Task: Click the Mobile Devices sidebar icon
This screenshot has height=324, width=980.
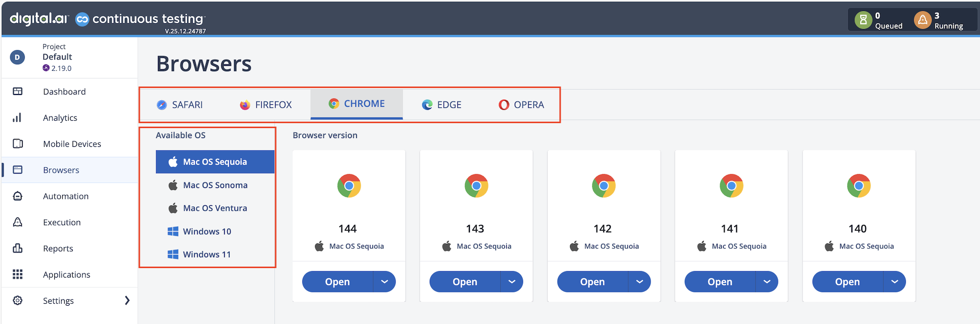Action: 18,144
